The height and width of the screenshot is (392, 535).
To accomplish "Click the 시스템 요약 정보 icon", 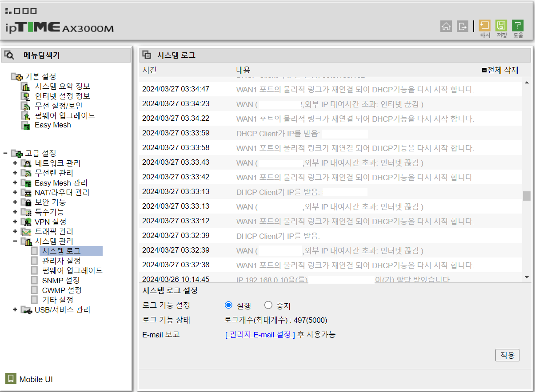I will (27, 87).
